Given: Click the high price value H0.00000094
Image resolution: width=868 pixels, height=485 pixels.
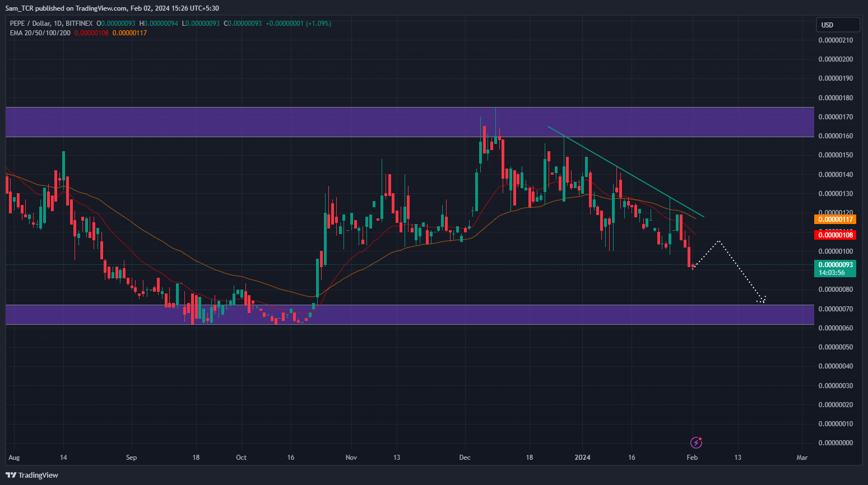Looking at the screenshot, I should pyautogui.click(x=159, y=24).
